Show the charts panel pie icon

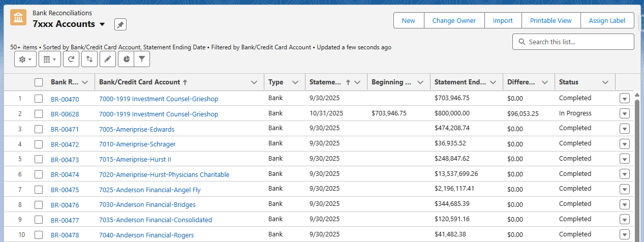(x=126, y=59)
